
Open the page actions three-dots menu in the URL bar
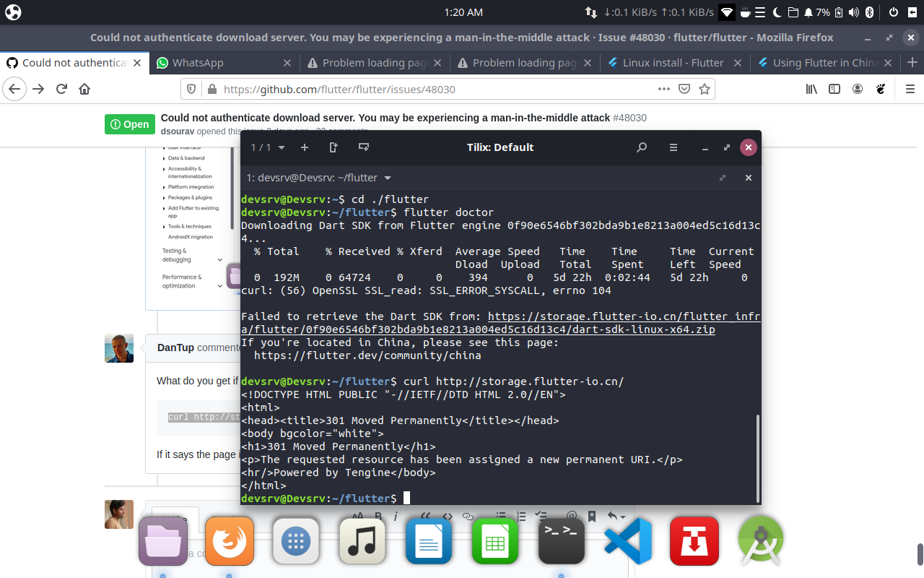click(x=663, y=89)
